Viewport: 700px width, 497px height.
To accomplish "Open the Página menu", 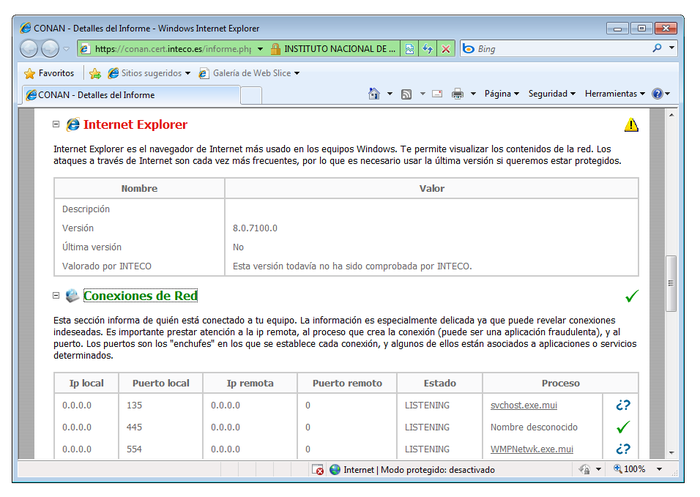I will [x=502, y=94].
